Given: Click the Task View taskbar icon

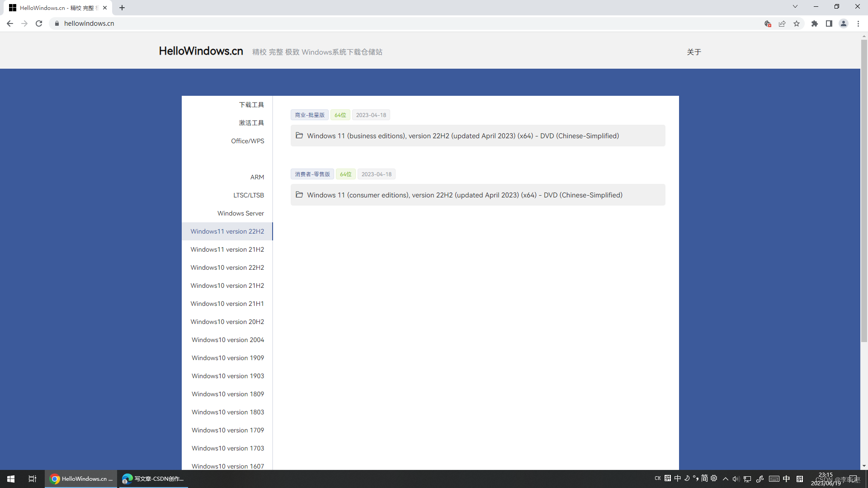Looking at the screenshot, I should [x=32, y=479].
